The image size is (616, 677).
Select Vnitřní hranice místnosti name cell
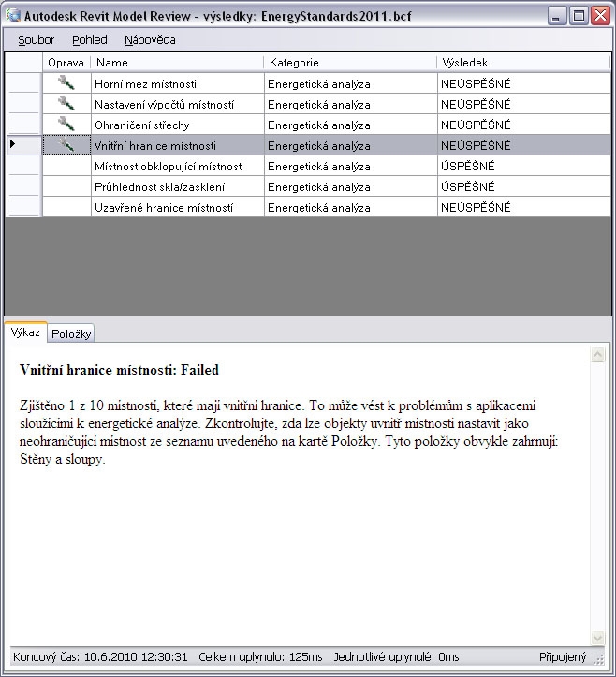[178, 146]
